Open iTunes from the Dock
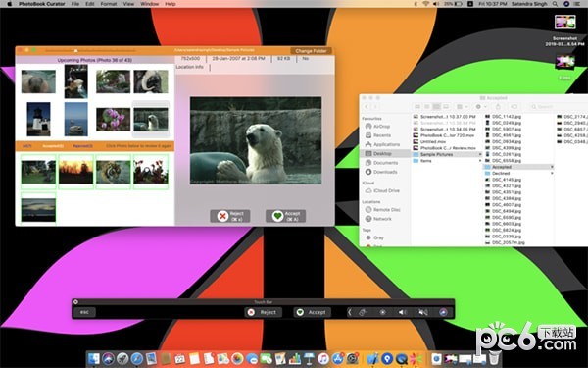The image size is (588, 368). point(323,359)
